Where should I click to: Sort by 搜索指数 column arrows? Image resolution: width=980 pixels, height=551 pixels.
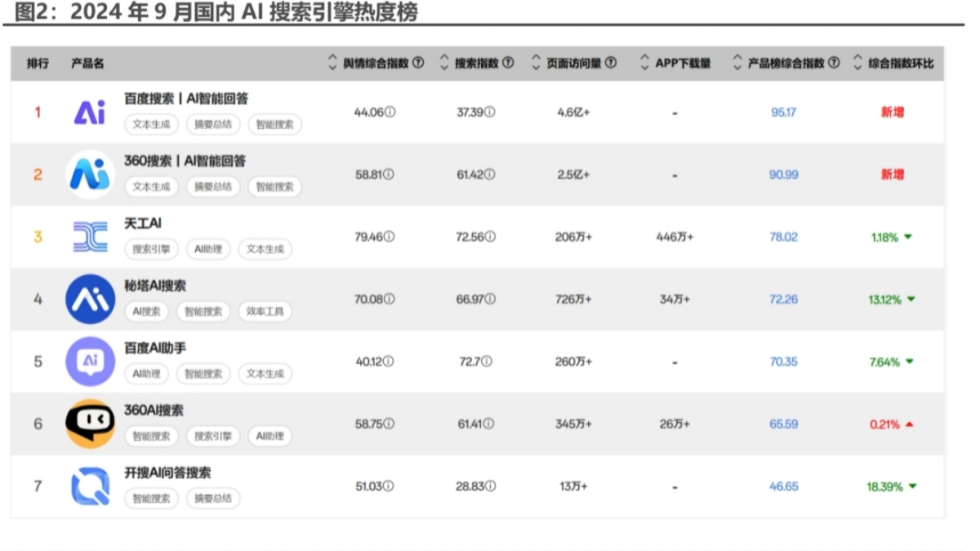pyautogui.click(x=444, y=63)
